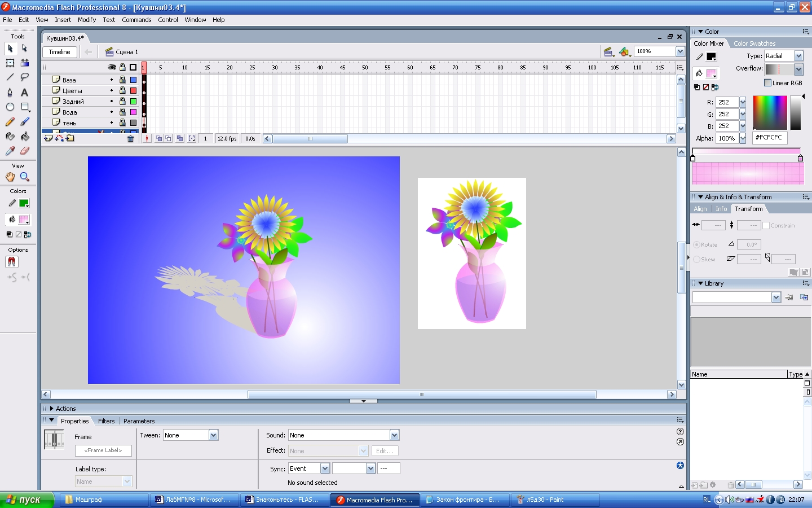Image resolution: width=812 pixels, height=508 pixels.
Task: Activate the Hand tool
Action: coord(10,177)
